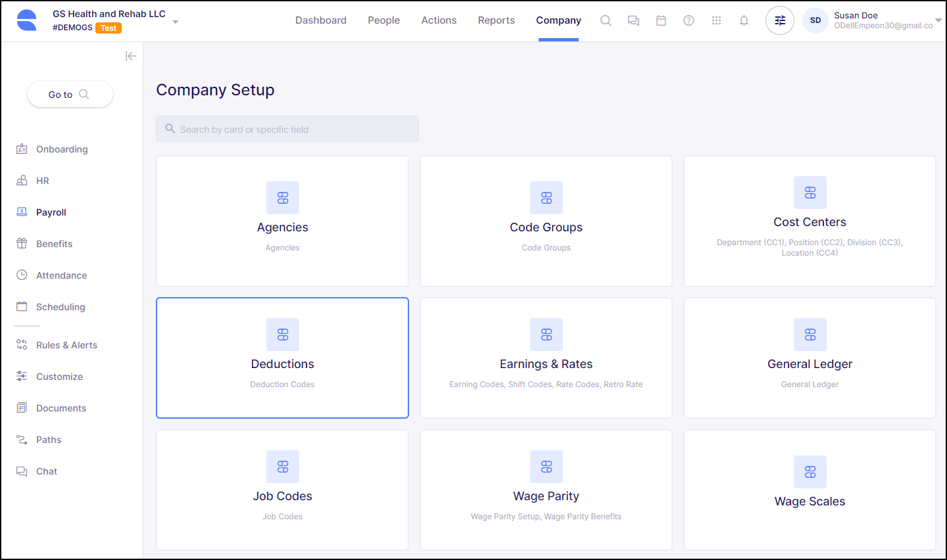Screen dimensions: 947x560
Task: Open the chat messages icon in the header
Action: (633, 20)
